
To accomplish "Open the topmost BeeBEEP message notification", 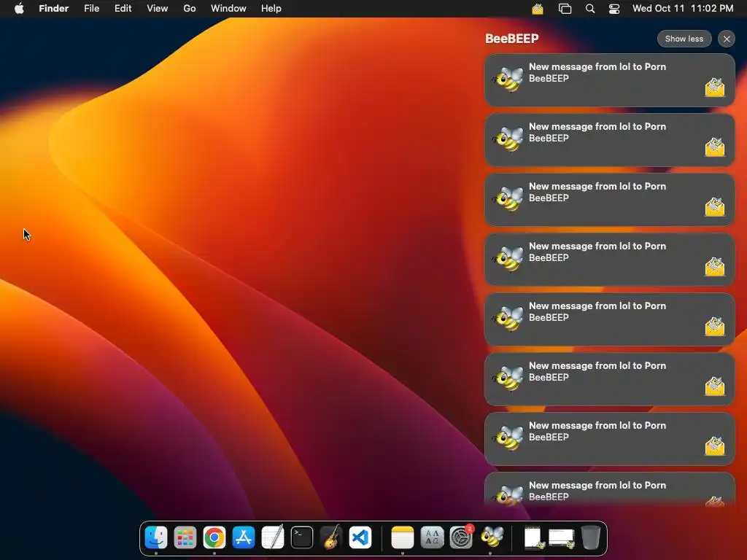I will (609, 79).
